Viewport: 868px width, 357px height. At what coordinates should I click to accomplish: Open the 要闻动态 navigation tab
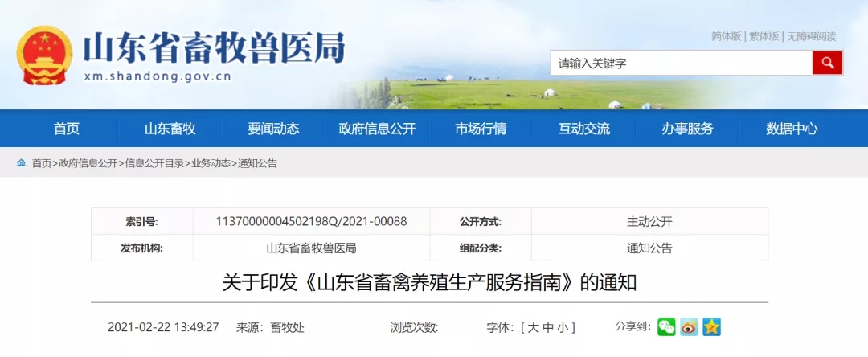(x=273, y=129)
